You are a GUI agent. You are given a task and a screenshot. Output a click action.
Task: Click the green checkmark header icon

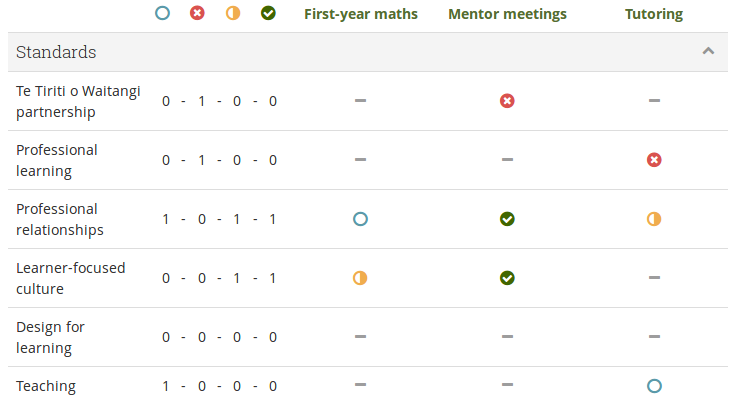pos(268,14)
